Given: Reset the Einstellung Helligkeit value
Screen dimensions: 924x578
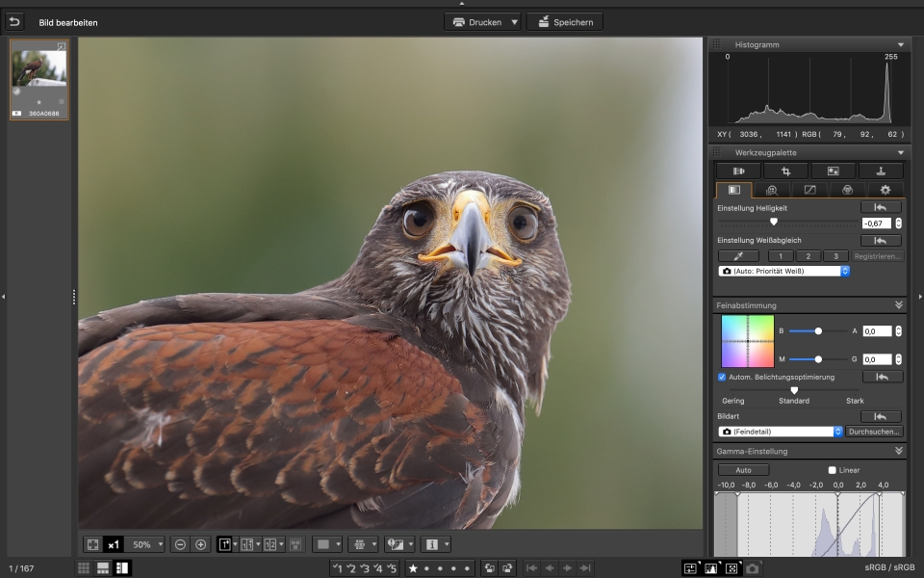Looking at the screenshot, I should tap(881, 207).
